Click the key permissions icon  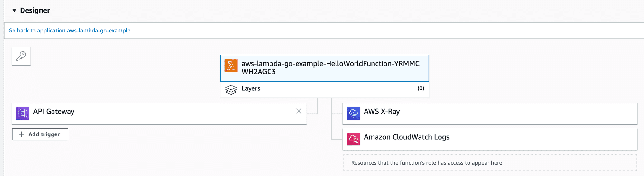point(21,56)
